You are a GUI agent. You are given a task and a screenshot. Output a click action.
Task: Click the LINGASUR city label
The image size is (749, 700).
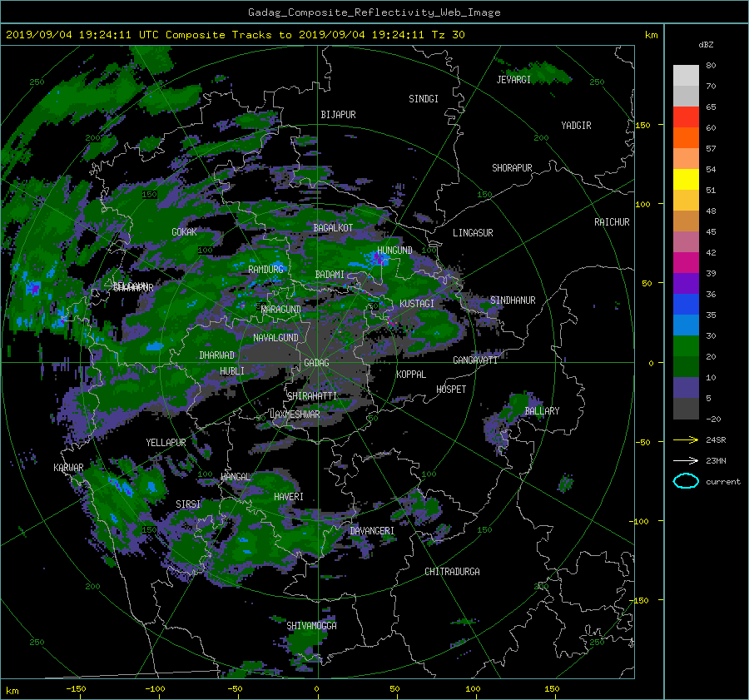click(x=473, y=233)
